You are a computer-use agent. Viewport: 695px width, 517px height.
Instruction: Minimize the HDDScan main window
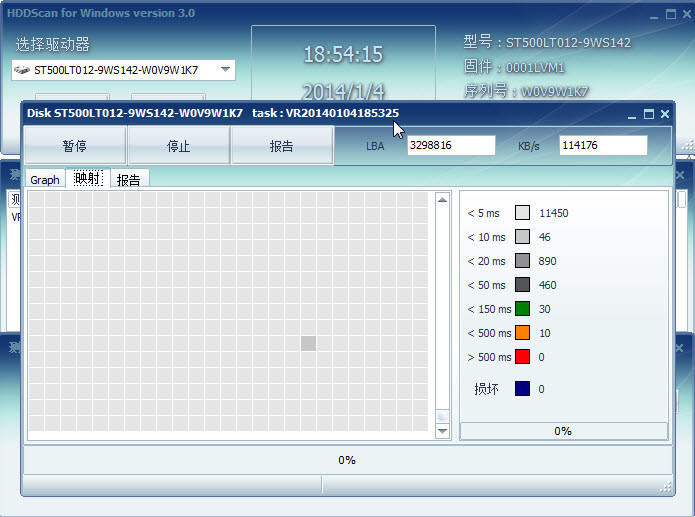click(654, 15)
